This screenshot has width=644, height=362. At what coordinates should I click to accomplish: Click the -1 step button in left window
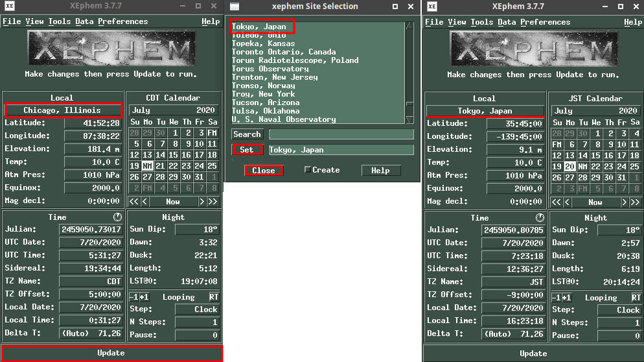click(134, 297)
